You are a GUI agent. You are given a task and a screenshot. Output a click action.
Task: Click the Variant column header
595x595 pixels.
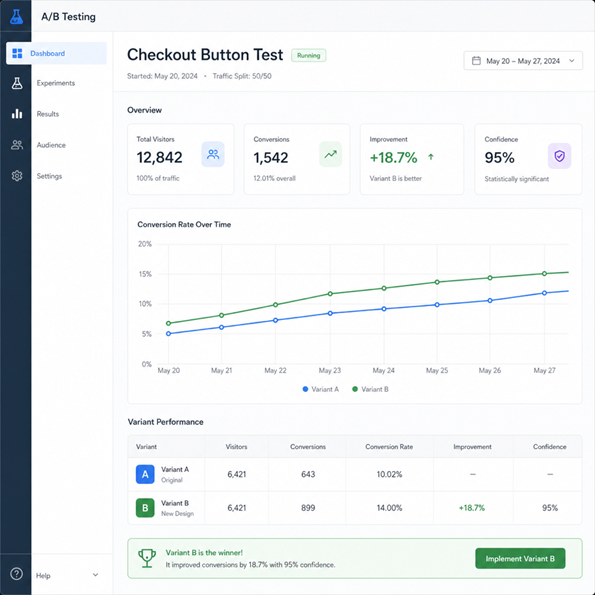tap(146, 447)
